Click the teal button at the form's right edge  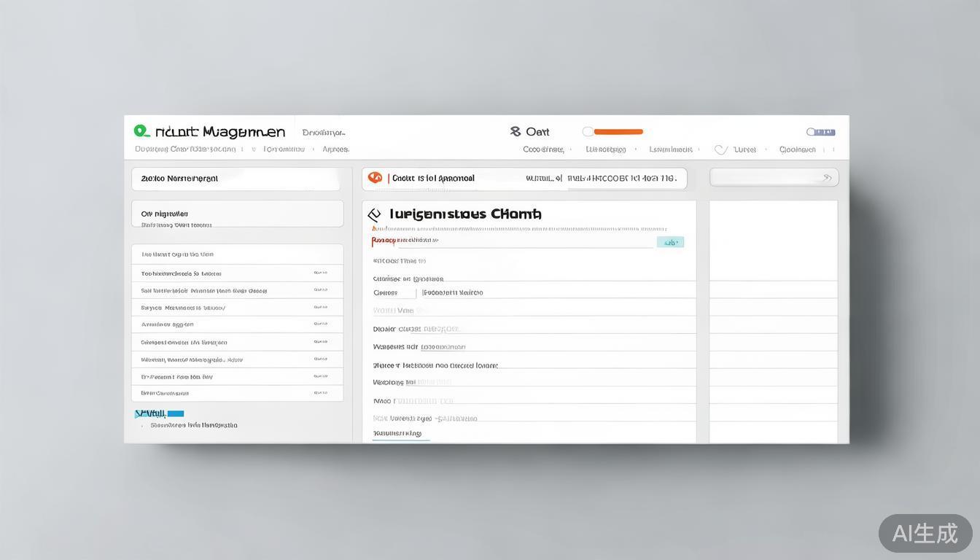coord(670,242)
